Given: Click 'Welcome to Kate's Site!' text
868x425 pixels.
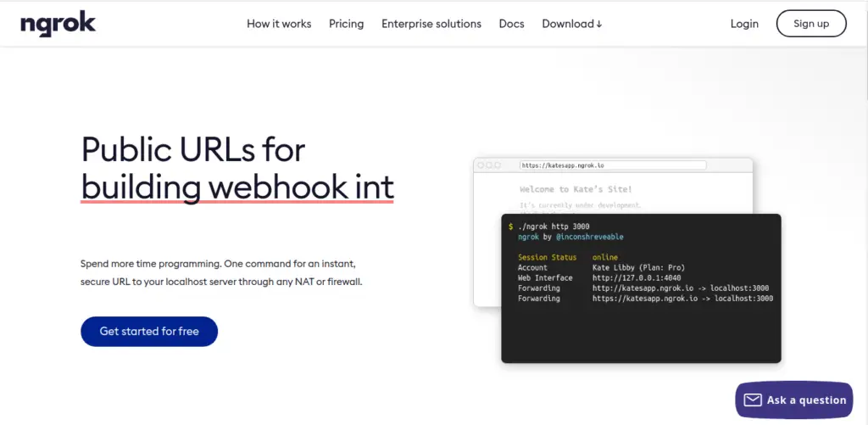Looking at the screenshot, I should point(576,189).
